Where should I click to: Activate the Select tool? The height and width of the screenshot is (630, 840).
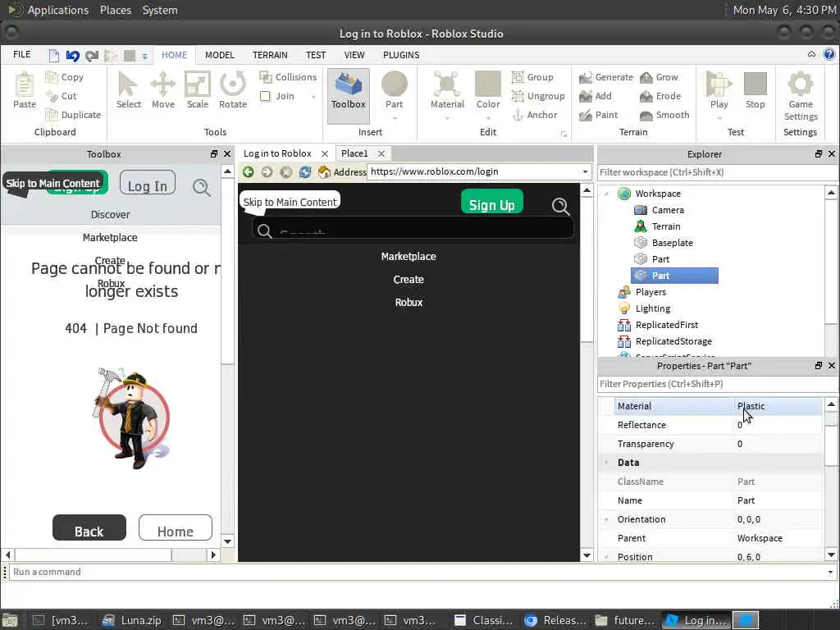[129, 90]
